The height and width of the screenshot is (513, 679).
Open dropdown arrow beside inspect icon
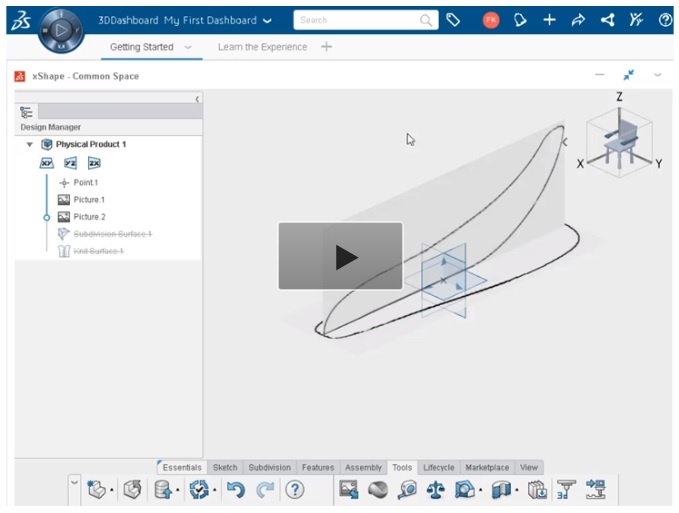pyautogui.click(x=481, y=490)
